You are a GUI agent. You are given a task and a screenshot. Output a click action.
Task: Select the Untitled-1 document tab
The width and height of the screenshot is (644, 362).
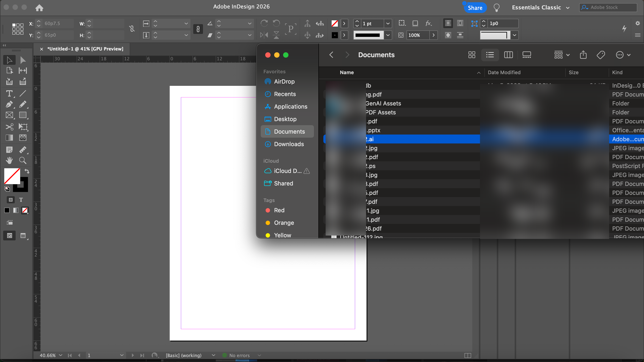[85, 49]
